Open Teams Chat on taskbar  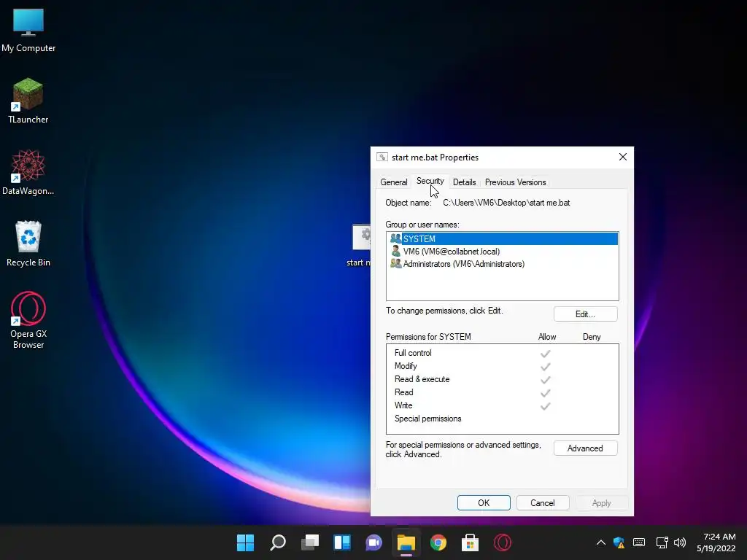(374, 542)
